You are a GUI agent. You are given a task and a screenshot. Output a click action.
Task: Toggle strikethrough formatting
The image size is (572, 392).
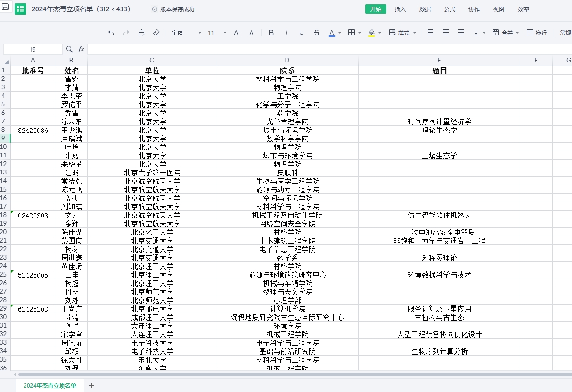(x=317, y=33)
